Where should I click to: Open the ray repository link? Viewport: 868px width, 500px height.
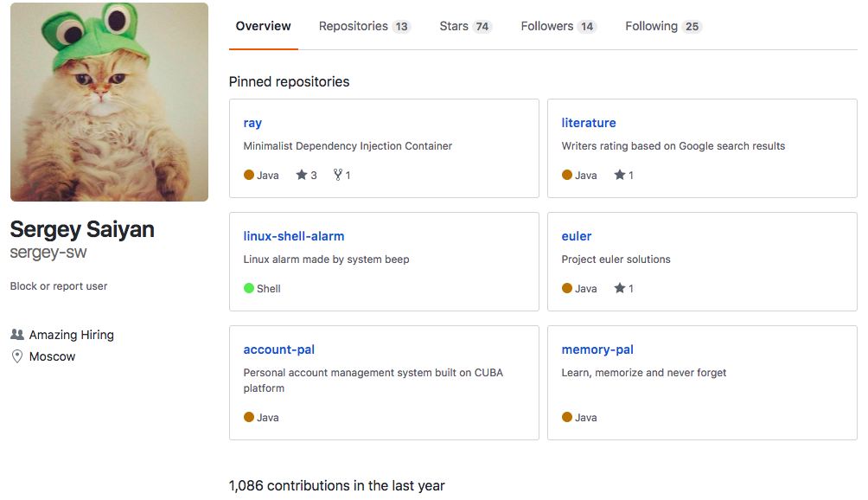pos(252,123)
